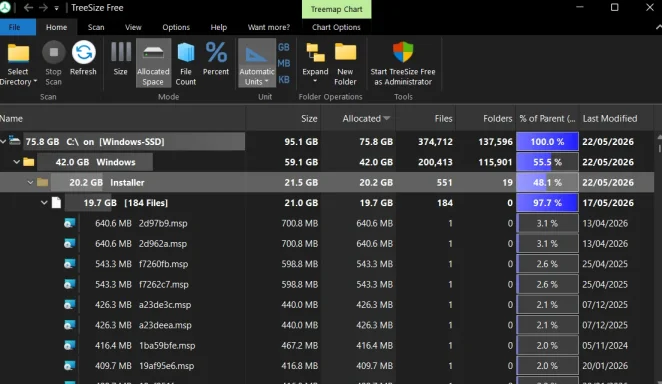662x384 pixels.
Task: Go forward with the forward arrow
Action: [x=43, y=8]
